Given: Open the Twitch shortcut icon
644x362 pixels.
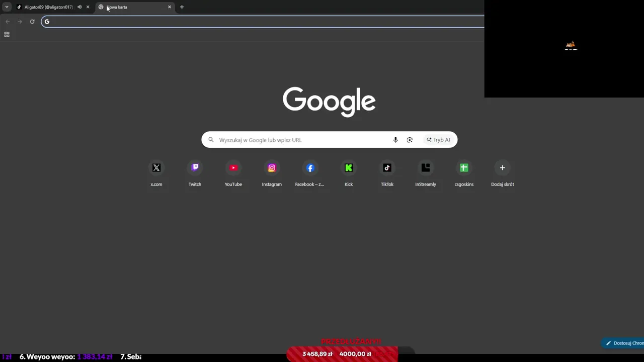Looking at the screenshot, I should click(x=195, y=168).
